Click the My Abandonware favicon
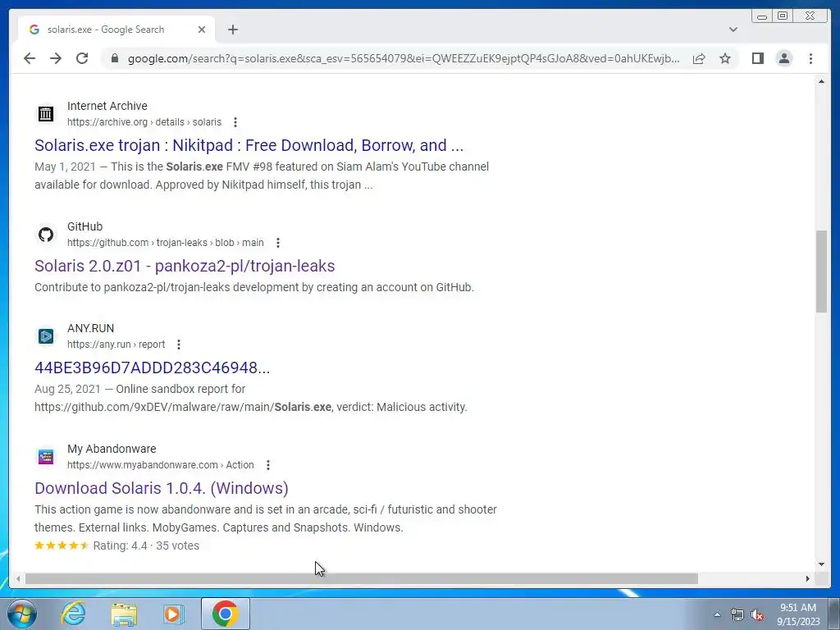This screenshot has height=630, width=840. click(46, 456)
